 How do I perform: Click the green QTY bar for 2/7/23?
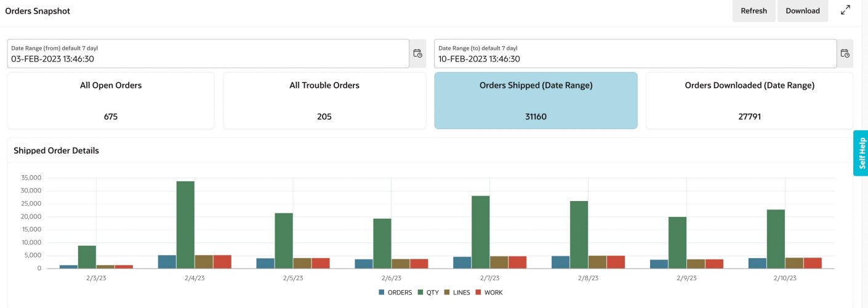(x=480, y=232)
